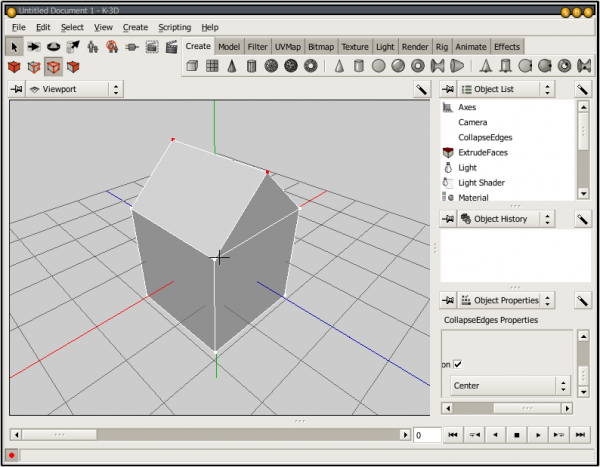Toggle the pin on the Viewport panel

tap(16, 89)
